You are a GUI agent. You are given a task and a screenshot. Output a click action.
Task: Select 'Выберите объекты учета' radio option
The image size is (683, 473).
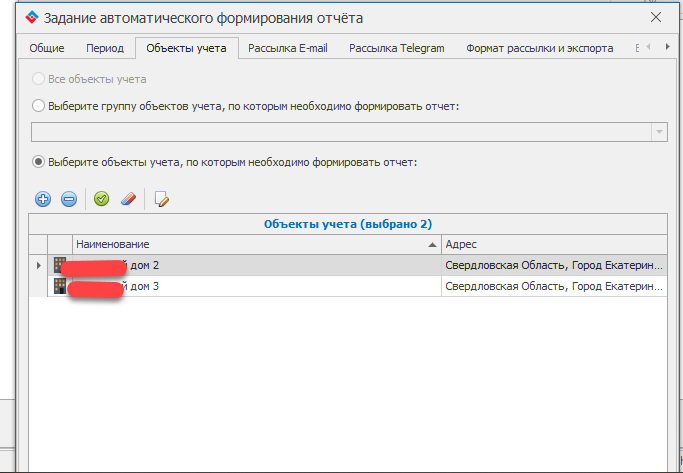(39, 161)
